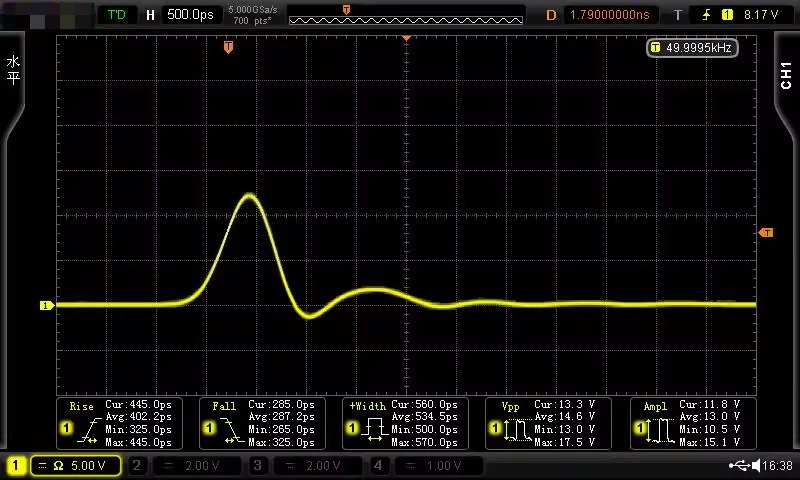Screen dimensions: 800x480
Task: Click the 1.79000000ns delay value
Action: click(x=610, y=15)
